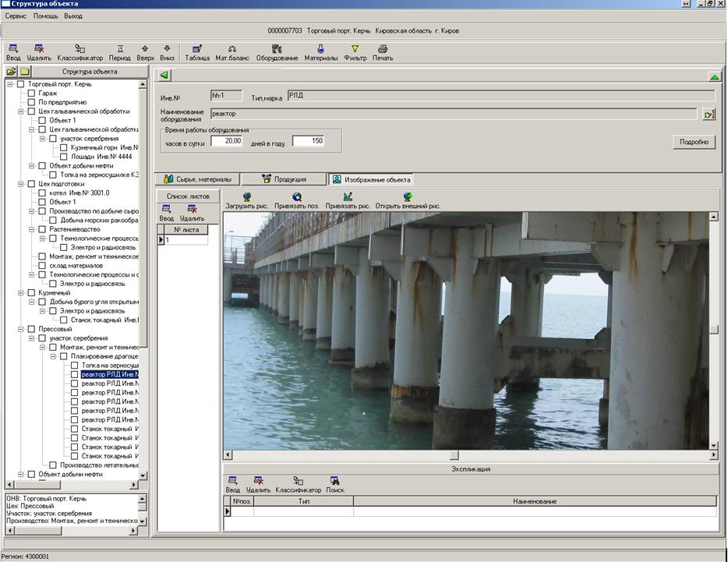Image resolution: width=728 pixels, height=562 pixels.
Task: Click Привязать поз. icon
Action: 297,197
